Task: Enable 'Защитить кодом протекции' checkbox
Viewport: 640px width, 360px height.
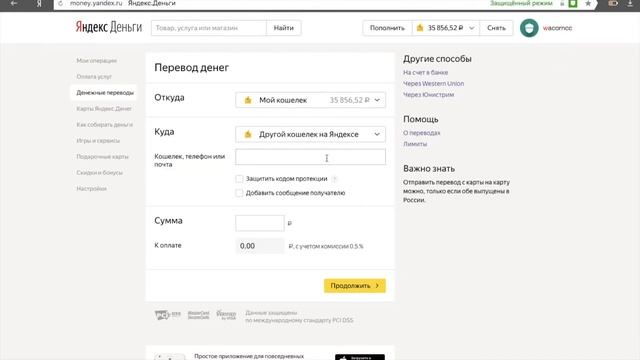Action: pos(239,179)
